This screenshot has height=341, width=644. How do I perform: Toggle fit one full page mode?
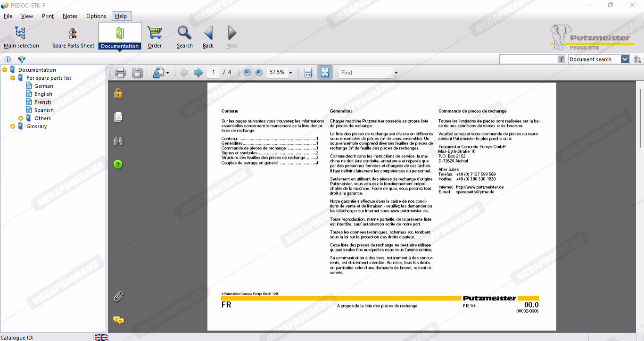point(325,73)
